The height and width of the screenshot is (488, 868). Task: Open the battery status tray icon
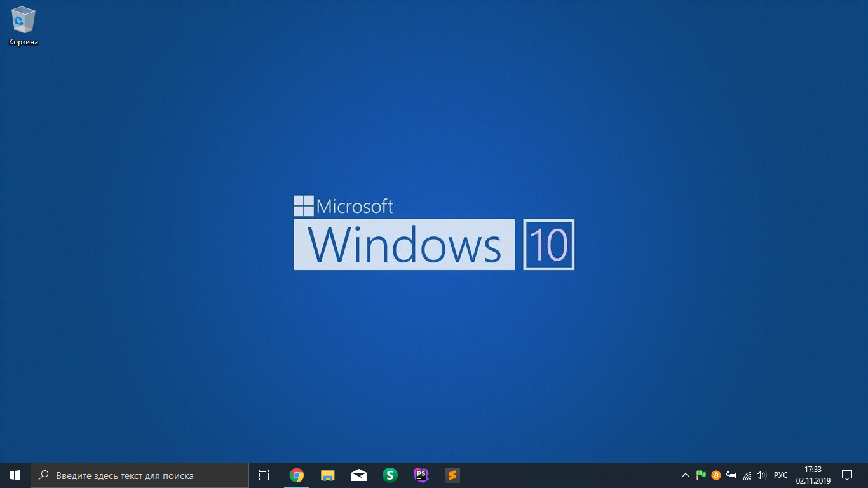click(x=731, y=475)
